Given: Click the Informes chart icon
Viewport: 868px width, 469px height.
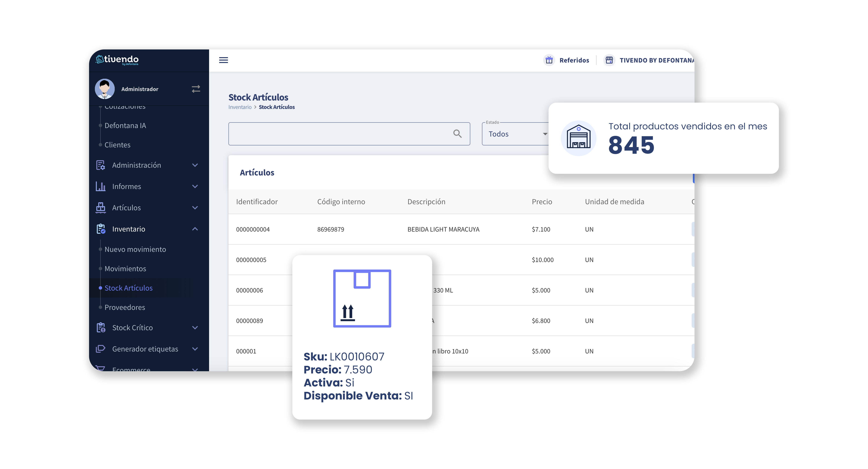Looking at the screenshot, I should [x=100, y=186].
